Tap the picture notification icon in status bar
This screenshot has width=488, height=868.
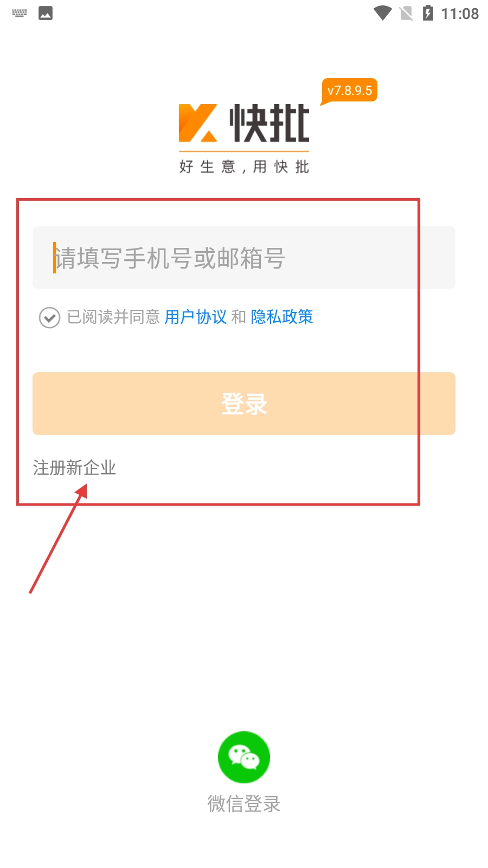point(46,13)
